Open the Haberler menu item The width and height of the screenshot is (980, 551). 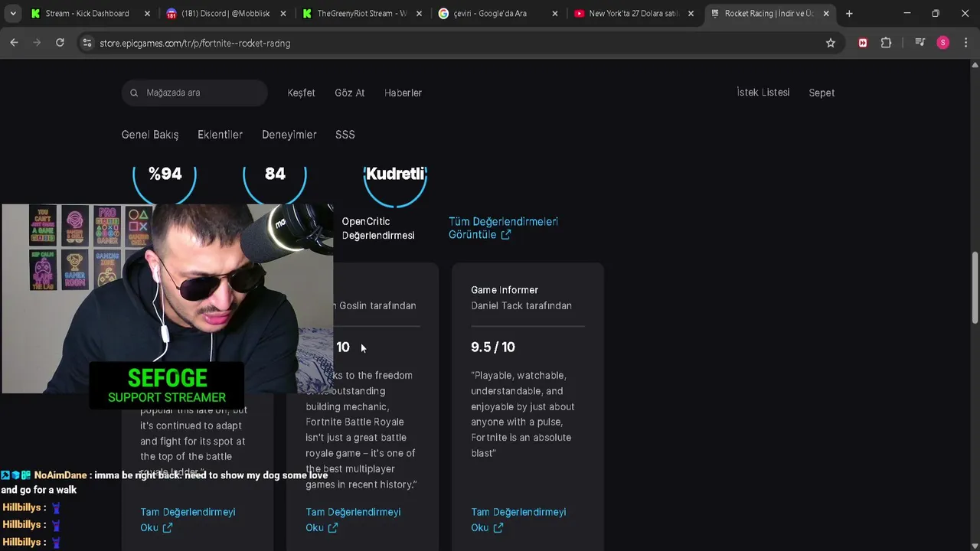pos(403,93)
